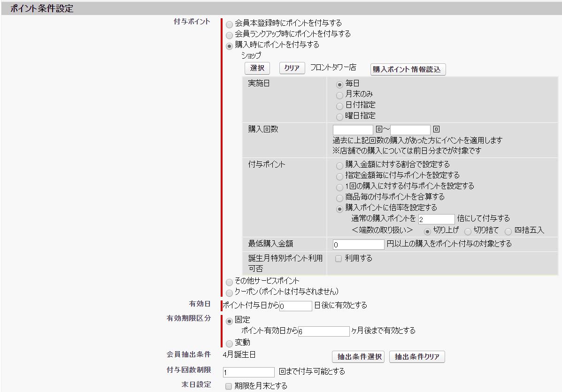Screen dimensions: 562x392
Task: Click the 最低購入金額 input field
Action: pyautogui.click(x=359, y=245)
